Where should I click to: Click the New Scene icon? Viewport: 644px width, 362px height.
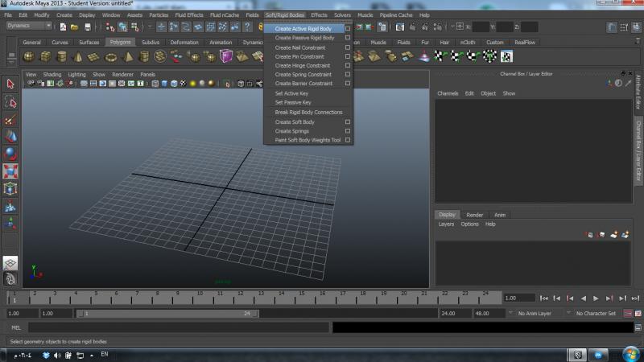63,27
